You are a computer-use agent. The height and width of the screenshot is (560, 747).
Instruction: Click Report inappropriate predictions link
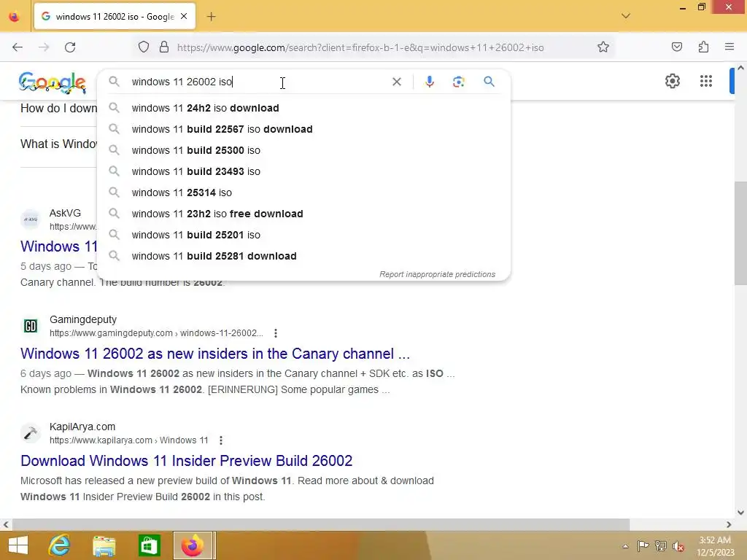438,274
